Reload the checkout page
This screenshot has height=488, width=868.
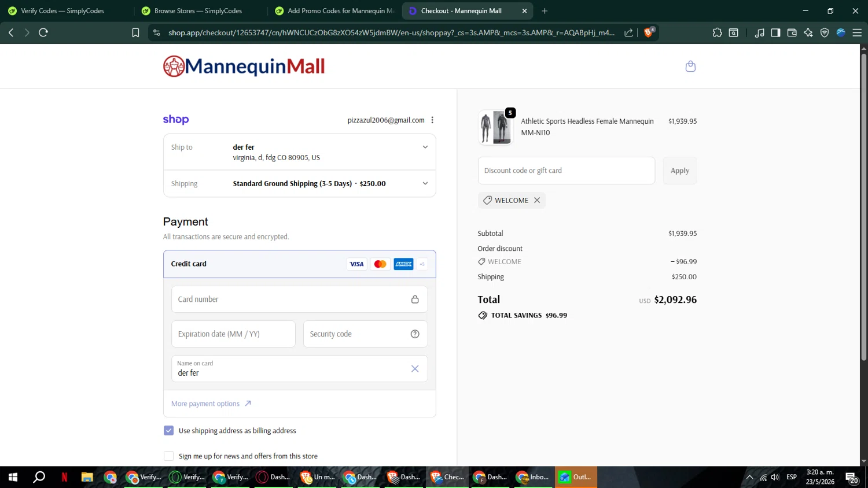point(43,32)
